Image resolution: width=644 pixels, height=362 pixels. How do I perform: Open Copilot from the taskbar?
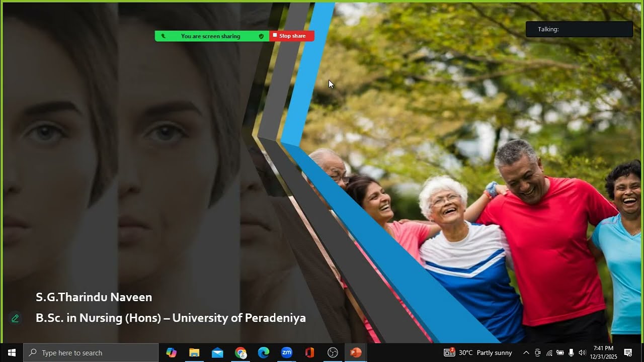coord(171,352)
